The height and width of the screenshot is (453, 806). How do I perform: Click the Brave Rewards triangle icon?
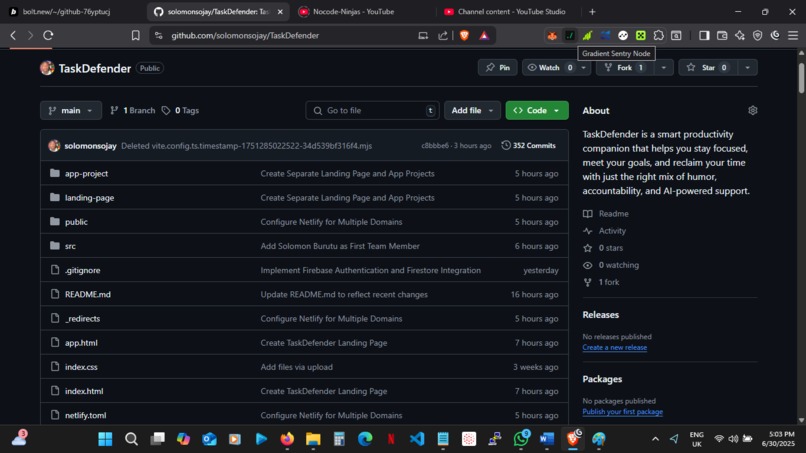coord(484,35)
